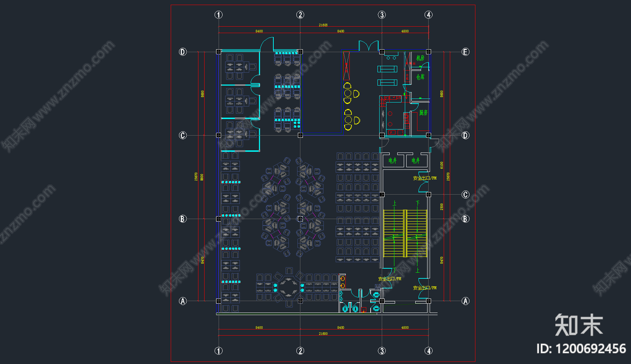Viewport: 631px width, 364px height.
Task: Click the 仓库 room label
Action: (x=420, y=77)
